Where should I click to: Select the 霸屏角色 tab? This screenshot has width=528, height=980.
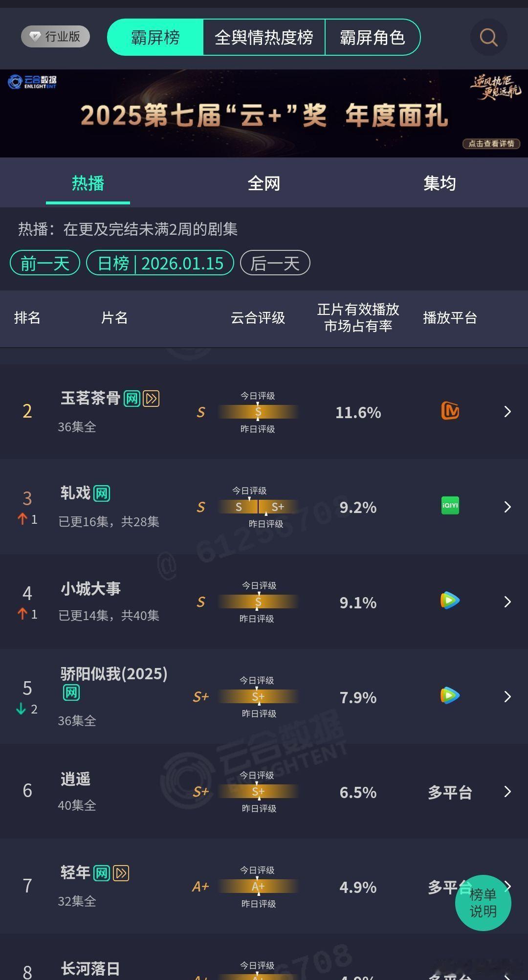373,38
